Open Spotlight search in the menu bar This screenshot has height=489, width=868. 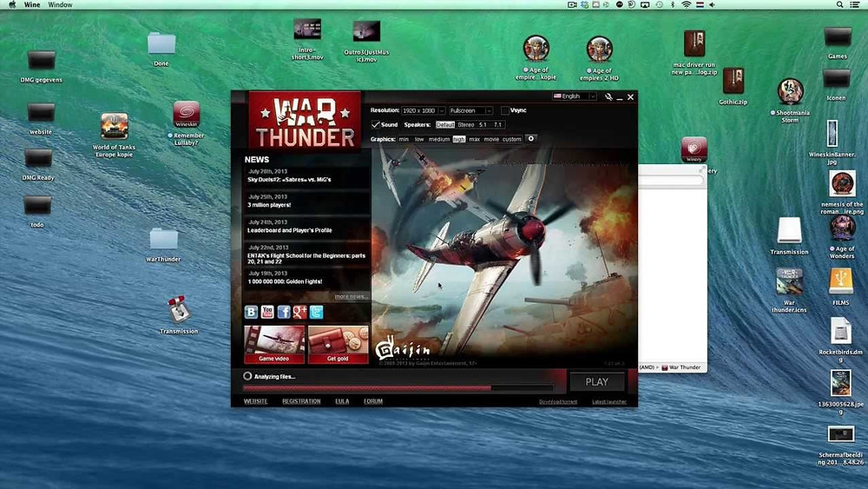tap(839, 4)
